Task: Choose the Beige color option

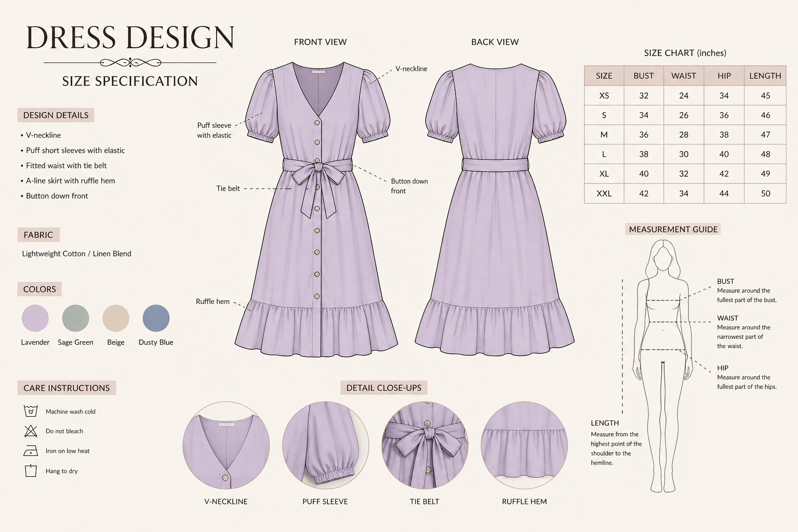Action: (x=115, y=318)
